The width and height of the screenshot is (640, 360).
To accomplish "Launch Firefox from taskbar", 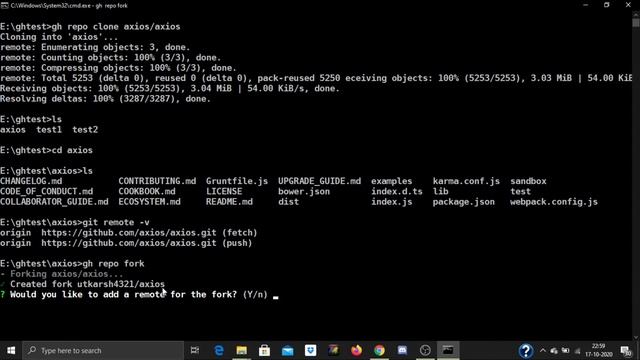I will pyautogui.click(x=356, y=350).
